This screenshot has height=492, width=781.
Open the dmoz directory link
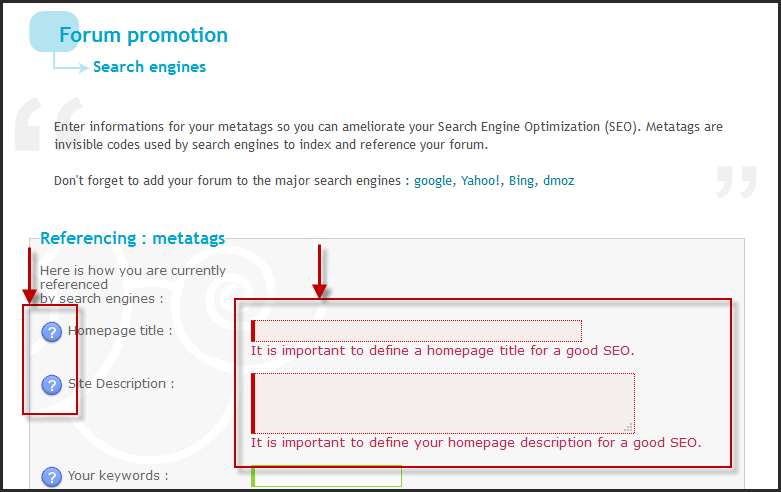(558, 180)
